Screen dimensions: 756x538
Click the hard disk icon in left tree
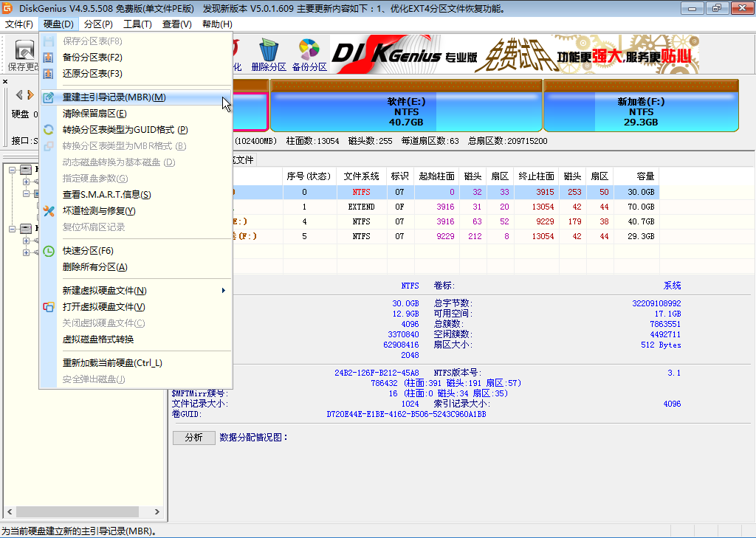pyautogui.click(x=25, y=168)
